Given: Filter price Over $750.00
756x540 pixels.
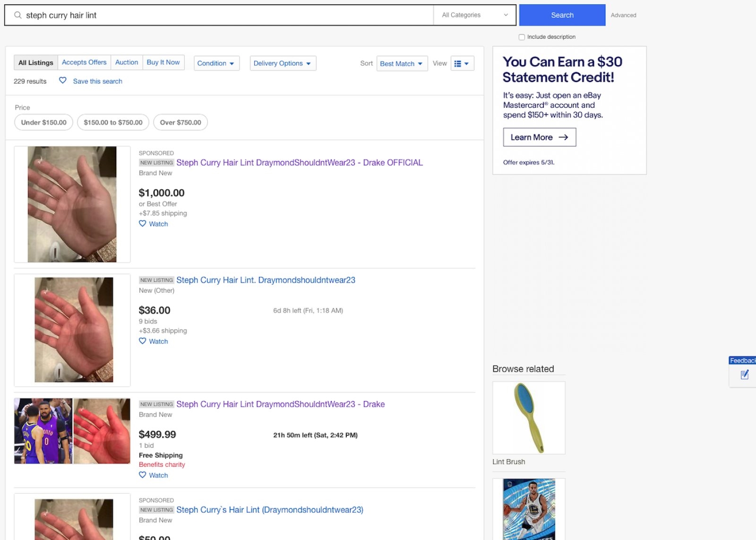Looking at the screenshot, I should pyautogui.click(x=180, y=122).
